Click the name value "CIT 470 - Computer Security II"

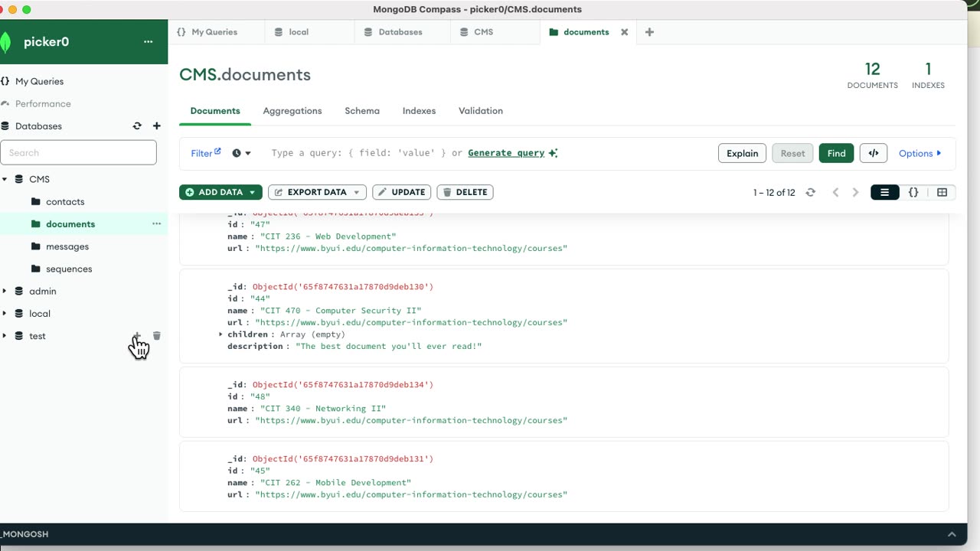[x=341, y=311]
